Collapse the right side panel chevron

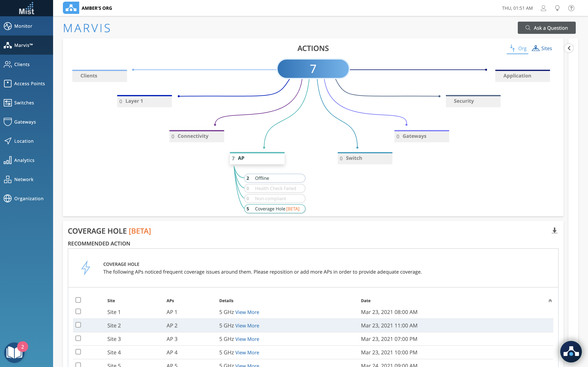click(x=569, y=48)
